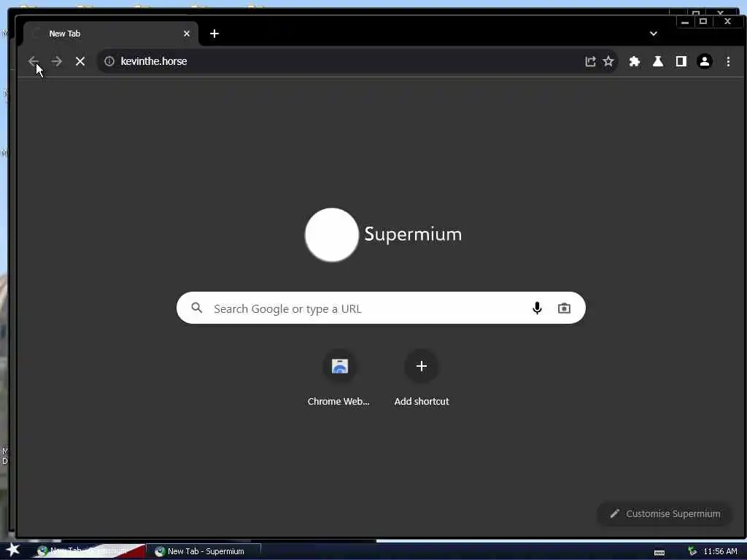
Task: Switch to first New Tab taskbar item
Action: (88, 551)
